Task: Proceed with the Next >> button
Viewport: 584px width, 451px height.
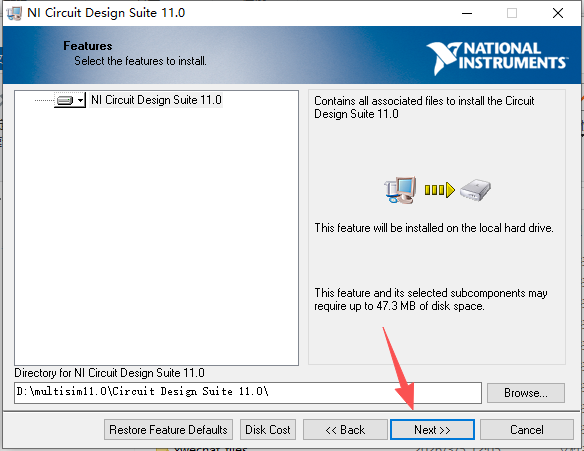Action: 432,430
